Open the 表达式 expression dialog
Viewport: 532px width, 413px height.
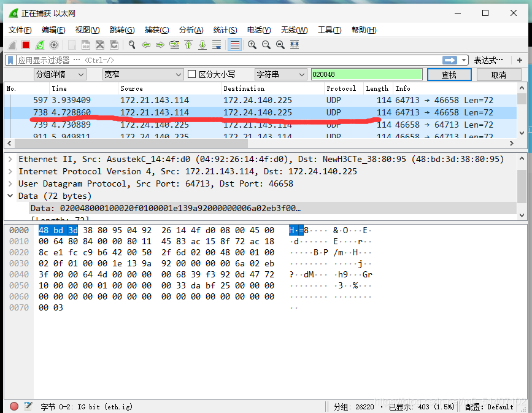coord(488,60)
